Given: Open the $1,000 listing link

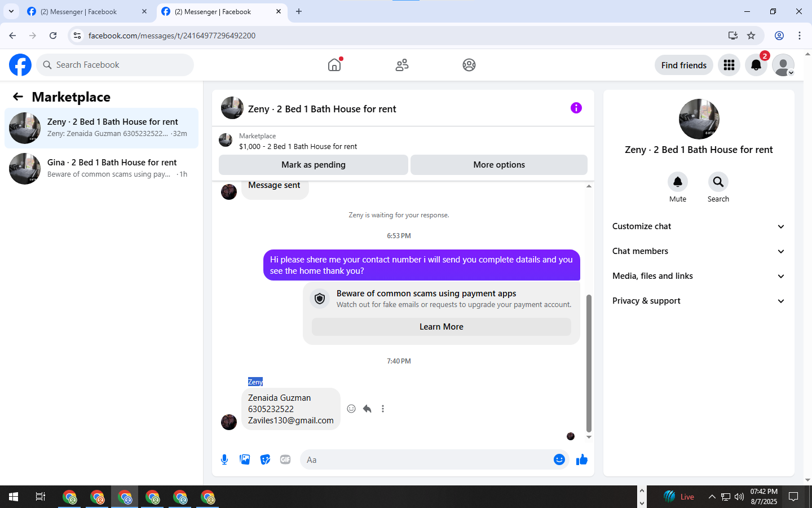Looking at the screenshot, I should click(298, 146).
